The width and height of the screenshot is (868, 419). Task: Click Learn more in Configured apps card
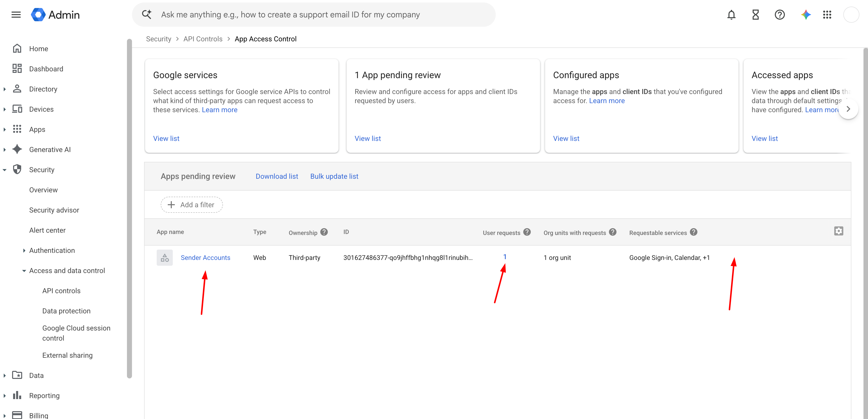pos(607,101)
